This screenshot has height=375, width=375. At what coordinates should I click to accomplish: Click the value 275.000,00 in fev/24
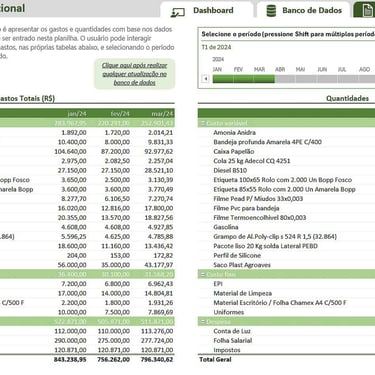tap(114, 341)
